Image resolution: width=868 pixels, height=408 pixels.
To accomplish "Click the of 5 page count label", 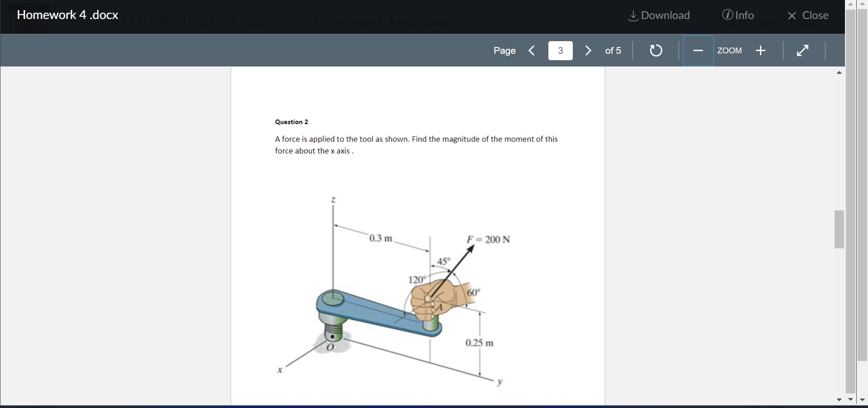I will pos(612,50).
